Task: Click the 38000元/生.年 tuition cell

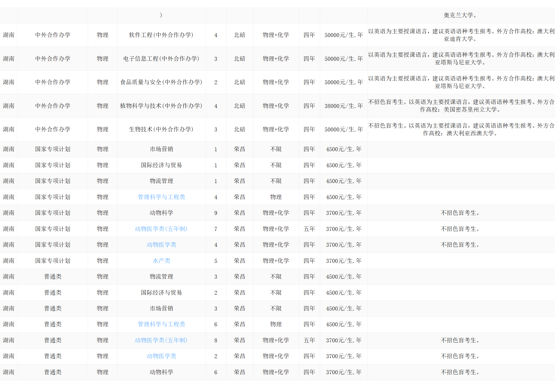Action: pos(343,106)
